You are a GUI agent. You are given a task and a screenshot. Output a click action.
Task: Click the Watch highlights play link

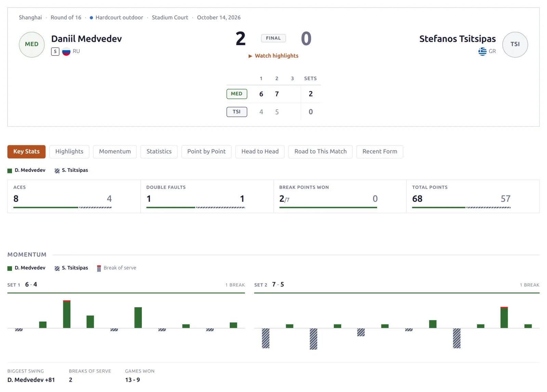(273, 56)
